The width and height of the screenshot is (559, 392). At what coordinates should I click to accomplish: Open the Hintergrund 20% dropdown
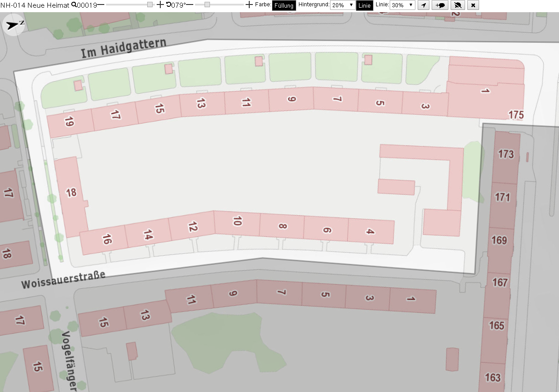point(343,5)
